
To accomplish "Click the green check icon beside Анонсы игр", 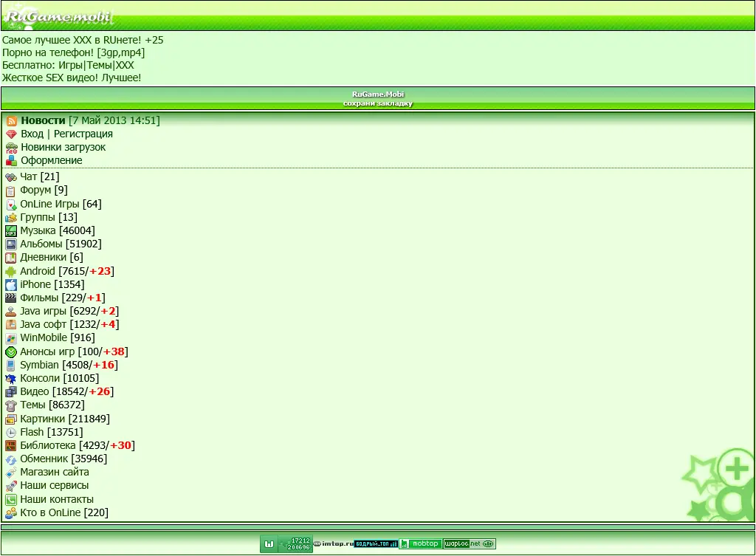I will click(x=10, y=352).
